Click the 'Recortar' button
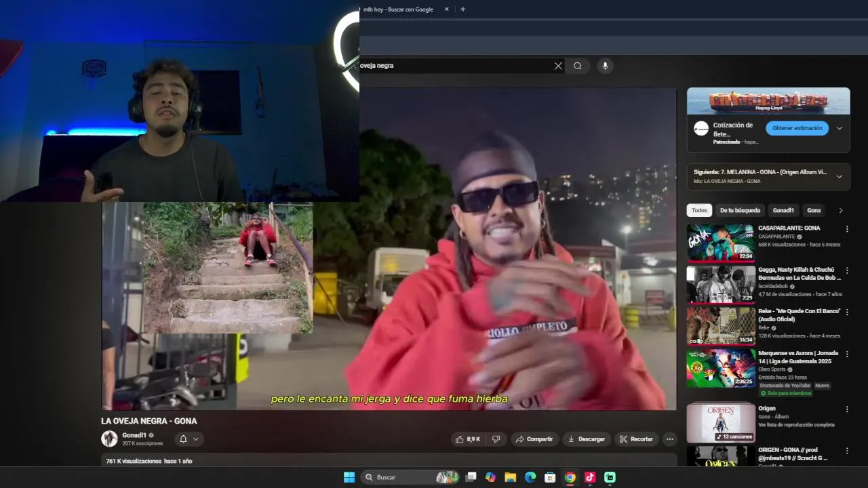 click(x=635, y=439)
